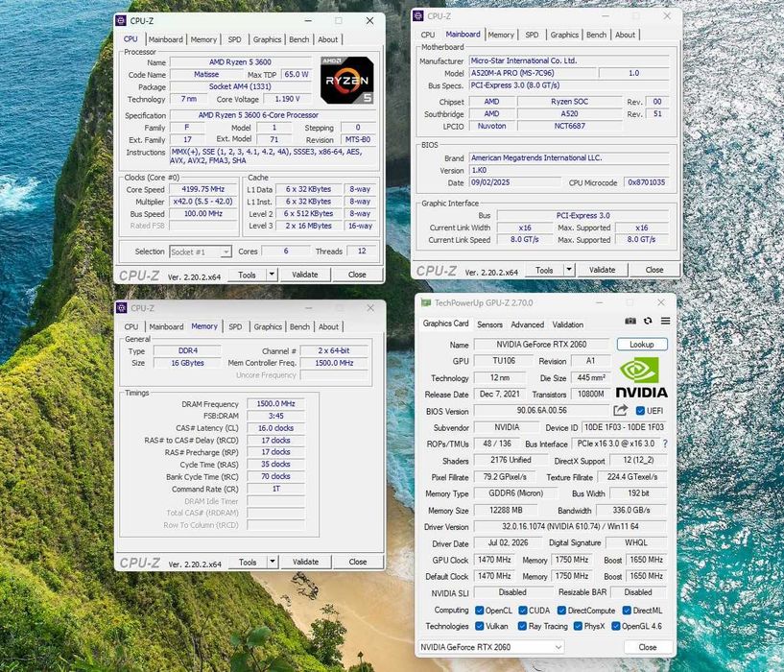Open the Bench tab in the CPU window
784x672 pixels.
coord(299,39)
